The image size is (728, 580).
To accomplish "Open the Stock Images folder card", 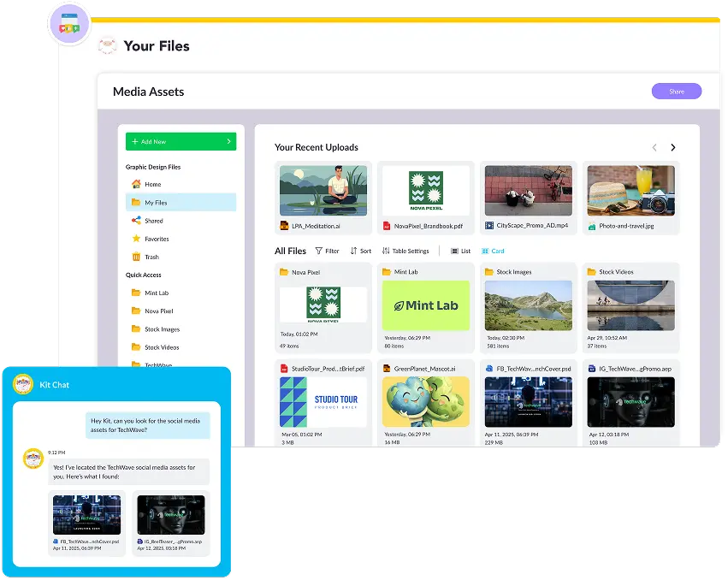I will pyautogui.click(x=529, y=308).
